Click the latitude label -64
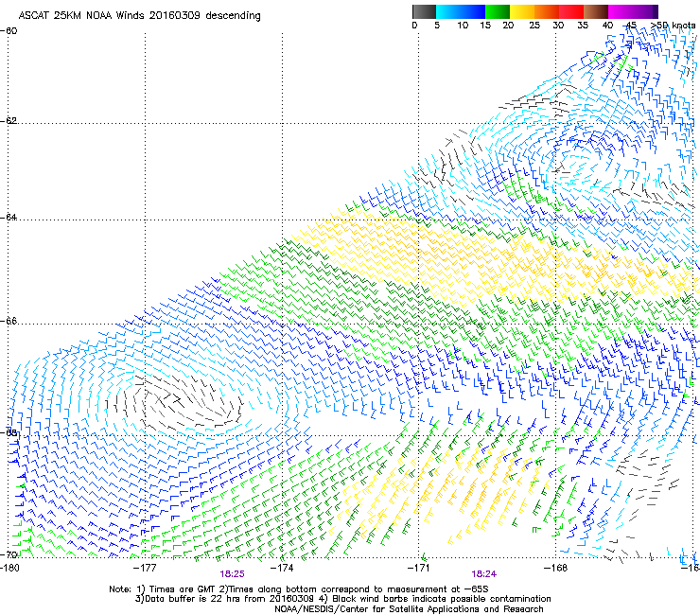 pos(9,217)
